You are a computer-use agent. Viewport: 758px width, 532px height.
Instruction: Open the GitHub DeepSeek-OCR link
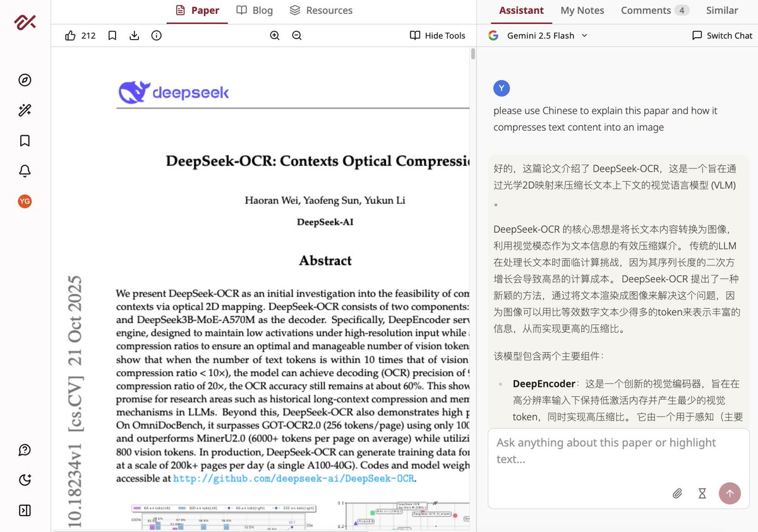[x=294, y=478]
